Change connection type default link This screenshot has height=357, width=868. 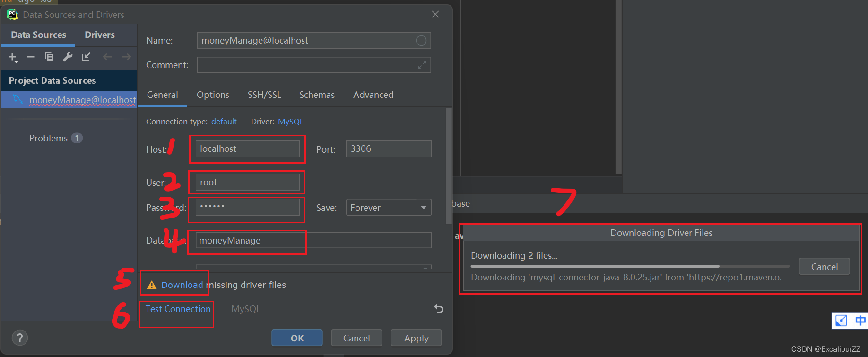coord(224,122)
